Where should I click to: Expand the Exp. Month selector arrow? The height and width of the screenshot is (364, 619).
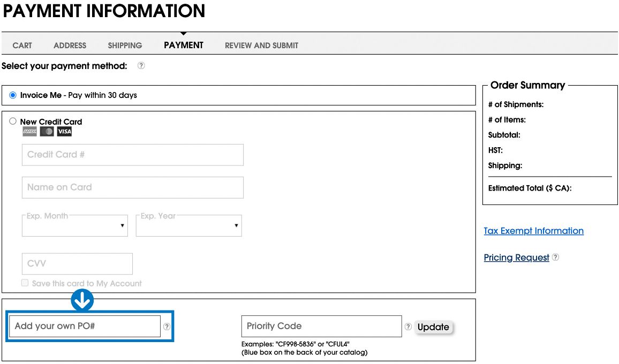coord(122,225)
